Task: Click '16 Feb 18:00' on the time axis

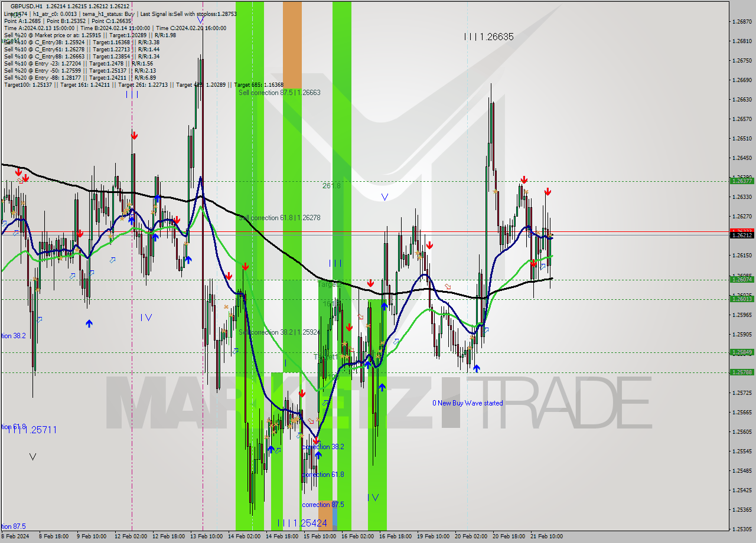Action: 395,537
